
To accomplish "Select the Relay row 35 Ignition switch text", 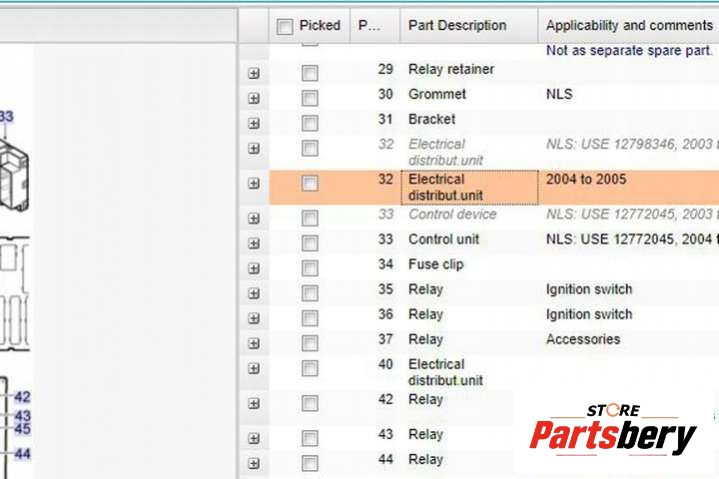I will [x=589, y=289].
